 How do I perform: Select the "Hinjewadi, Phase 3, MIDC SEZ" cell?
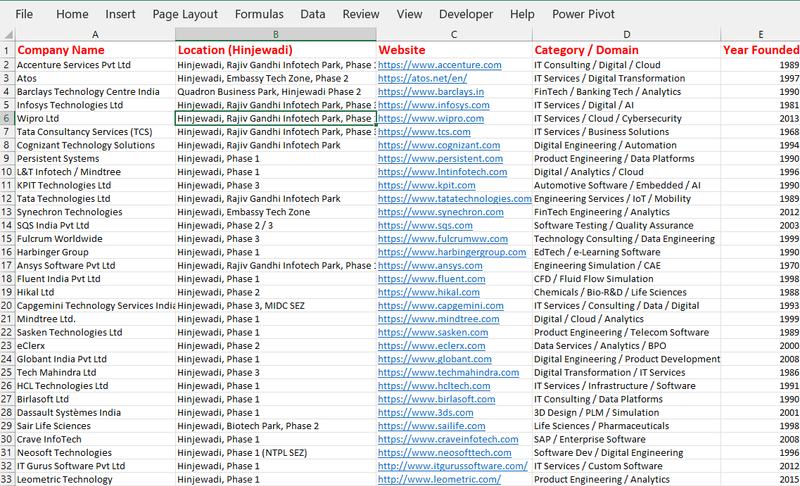276,305
